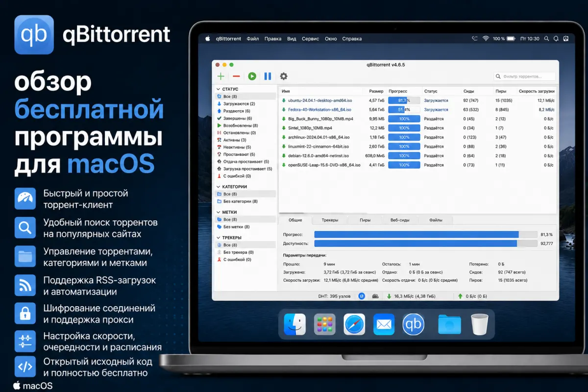588x392 pixels.
Task: Open the Правка menu
Action: coord(273,39)
